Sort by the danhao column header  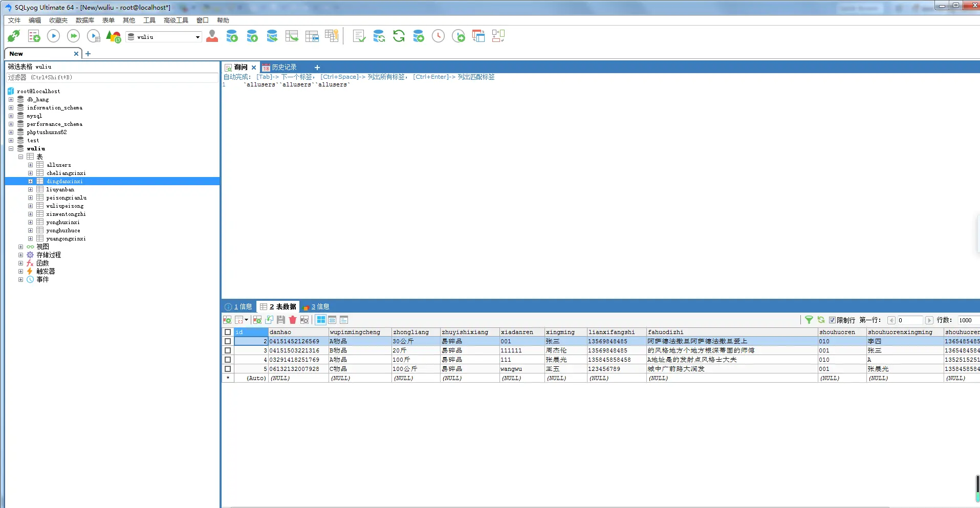click(x=298, y=333)
